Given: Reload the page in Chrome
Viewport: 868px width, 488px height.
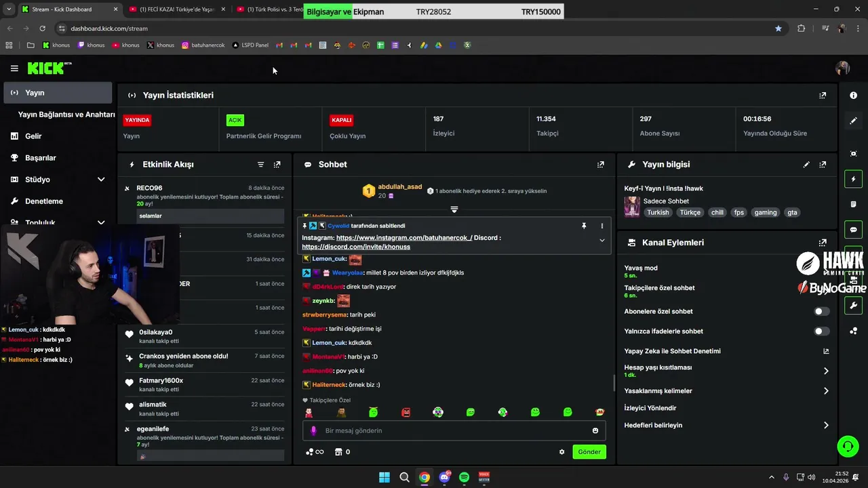Looking at the screenshot, I should (x=42, y=28).
